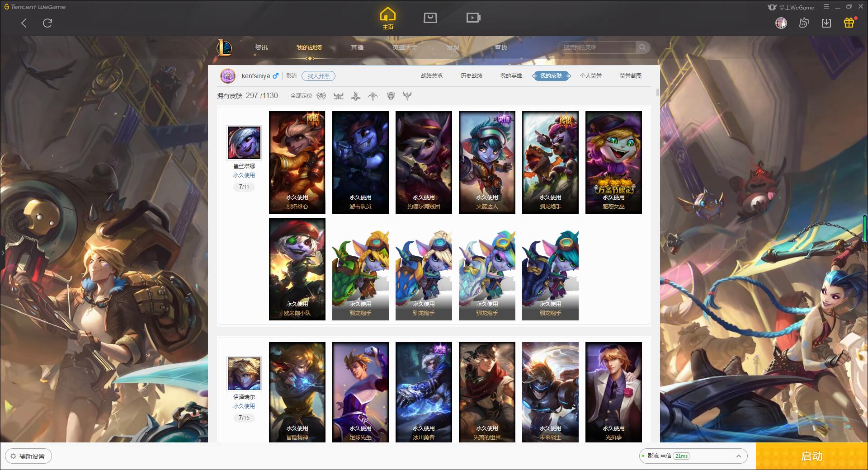Open the 历史战绩 section
Viewport: 868px width, 470px height.
click(x=472, y=76)
